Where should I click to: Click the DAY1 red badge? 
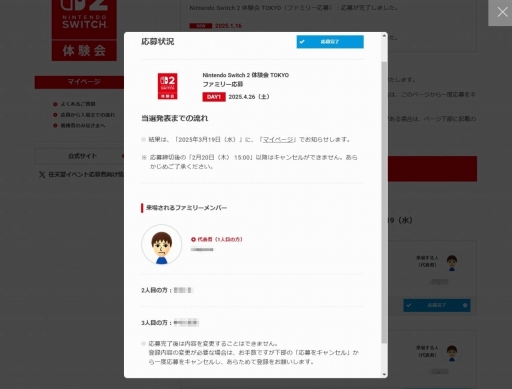coord(214,97)
